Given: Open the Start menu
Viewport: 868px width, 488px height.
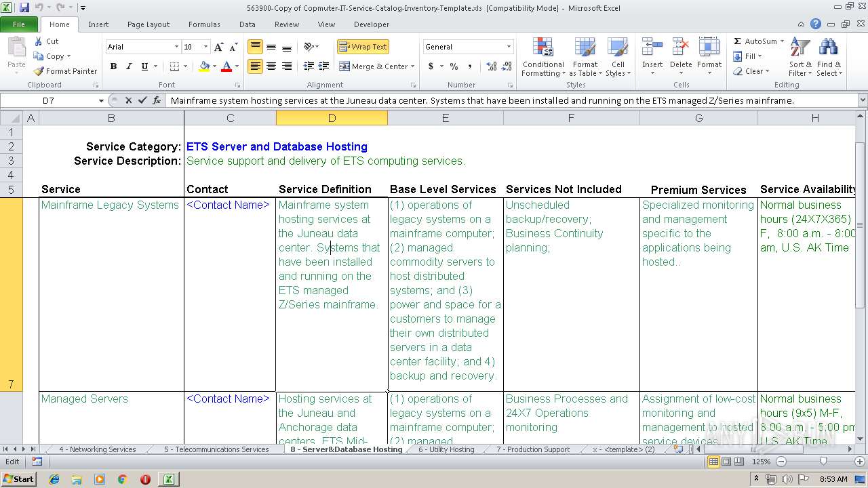Looking at the screenshot, I should coord(18,479).
